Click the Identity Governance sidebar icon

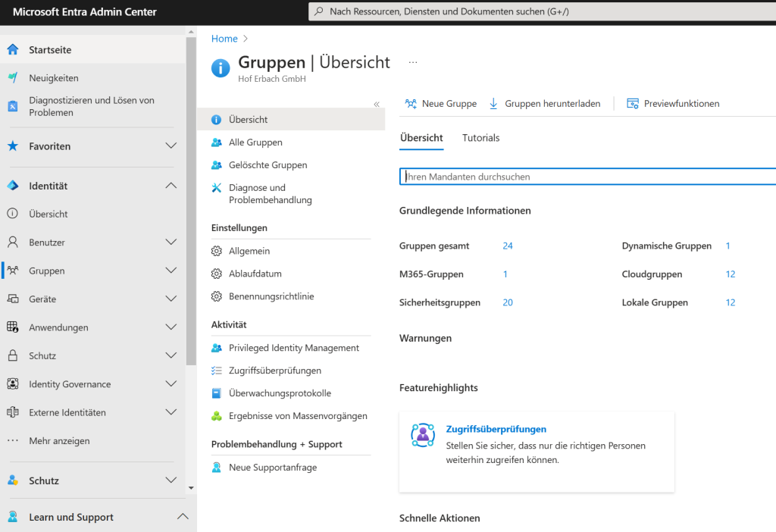[x=13, y=383]
